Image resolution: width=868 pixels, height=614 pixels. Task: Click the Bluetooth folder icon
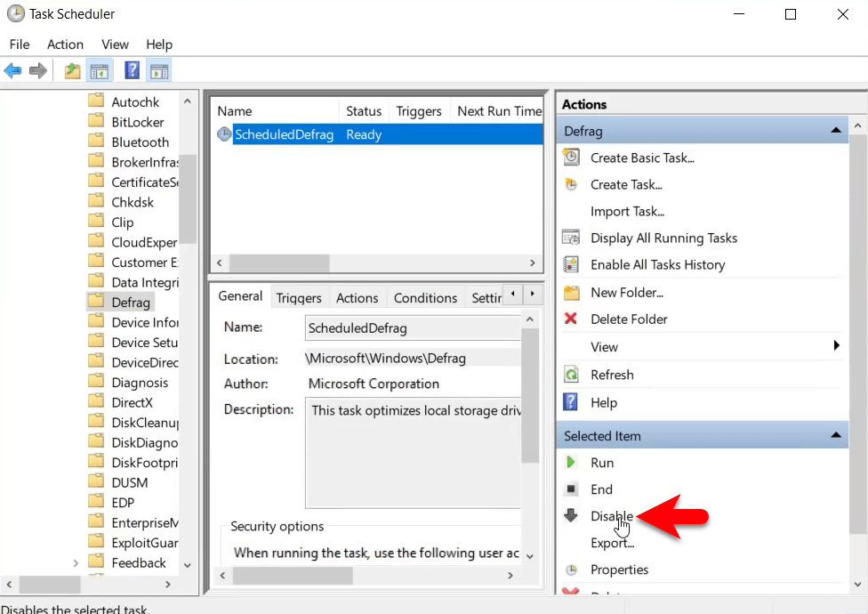[96, 141]
